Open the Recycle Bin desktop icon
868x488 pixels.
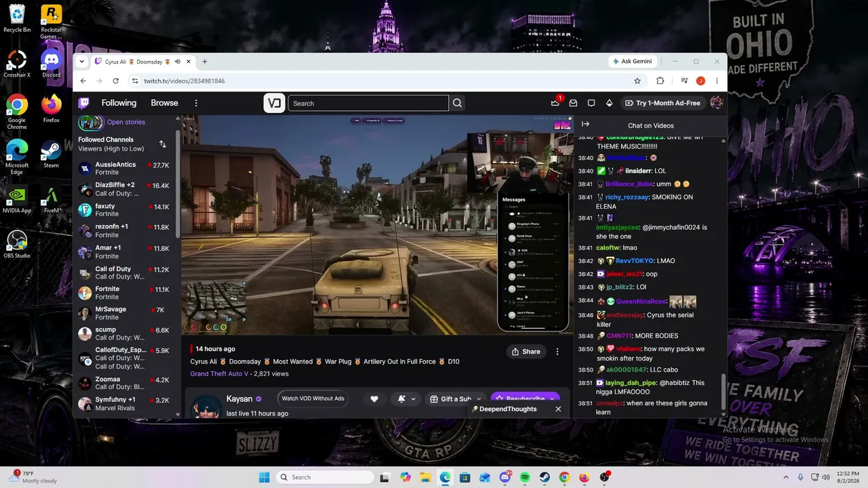[17, 19]
